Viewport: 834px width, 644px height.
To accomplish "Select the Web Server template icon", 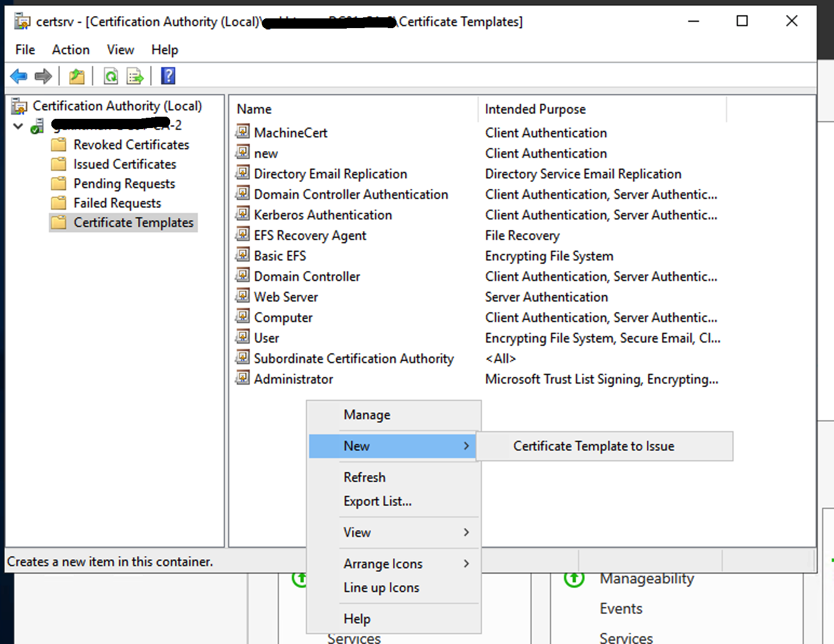I will pyautogui.click(x=243, y=296).
